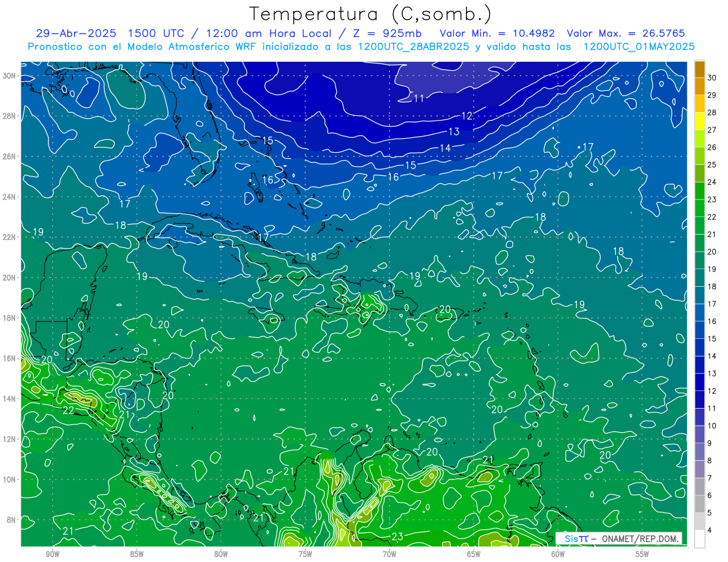The height and width of the screenshot is (562, 728).
Task: Click the 70W longitude axis label
Action: (x=389, y=554)
